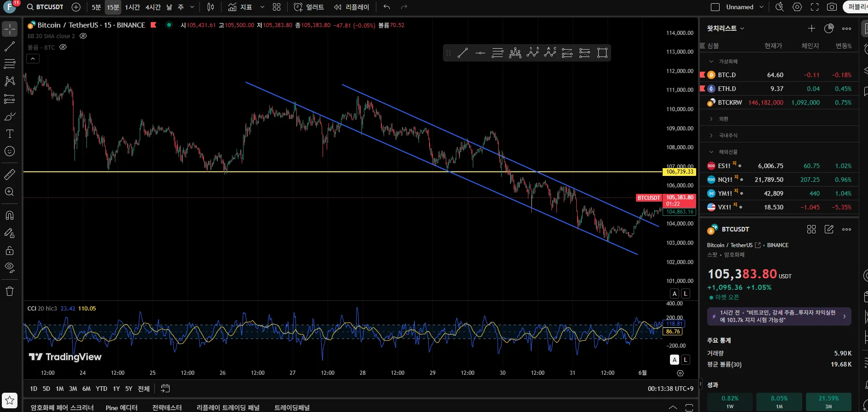Screen dimensions: 868x412
Task: Open the 리플레이 트레이딩 패널 tab
Action: point(228,407)
